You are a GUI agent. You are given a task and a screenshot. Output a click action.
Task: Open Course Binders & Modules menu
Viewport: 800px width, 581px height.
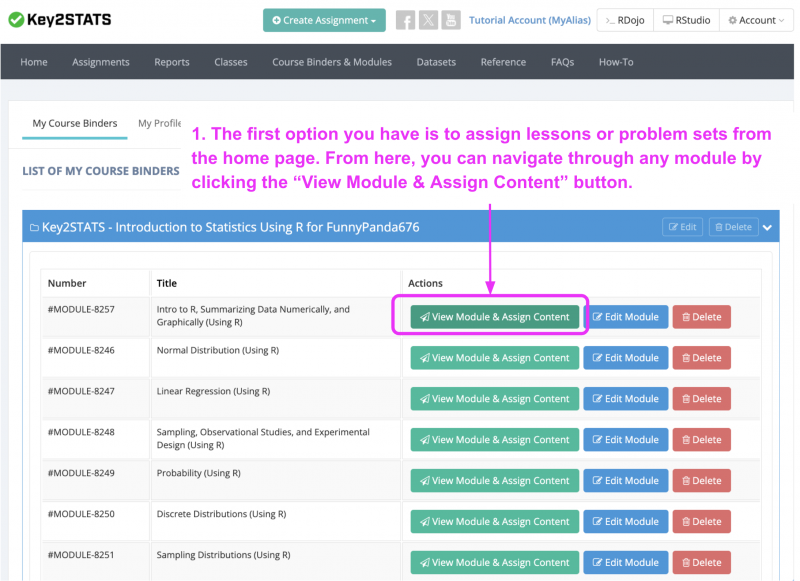332,62
